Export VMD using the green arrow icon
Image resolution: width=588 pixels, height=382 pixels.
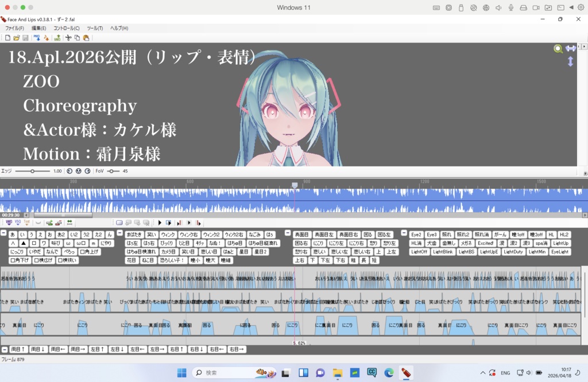tap(57, 38)
